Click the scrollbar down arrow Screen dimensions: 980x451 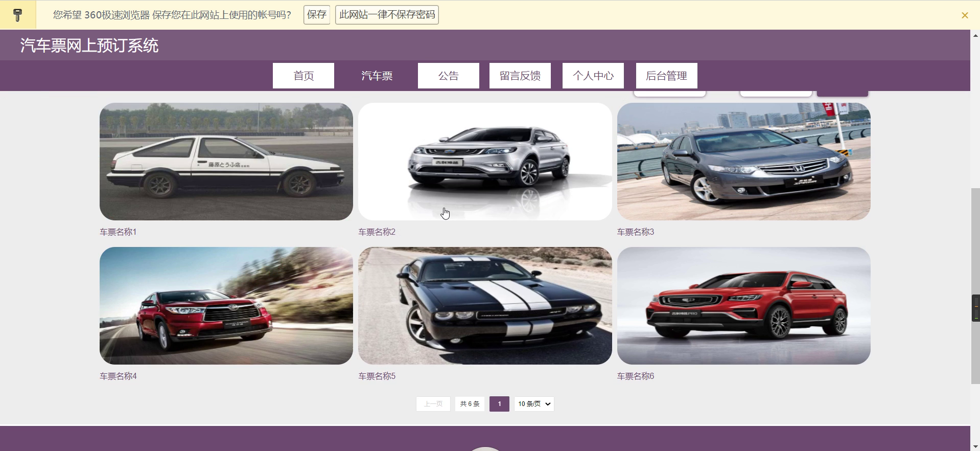pyautogui.click(x=975, y=446)
